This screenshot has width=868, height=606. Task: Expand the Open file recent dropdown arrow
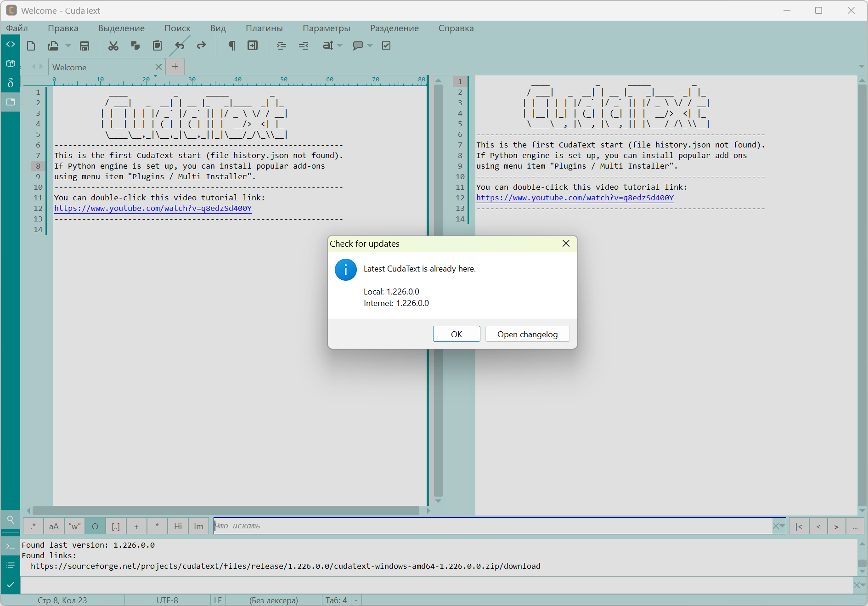click(68, 46)
